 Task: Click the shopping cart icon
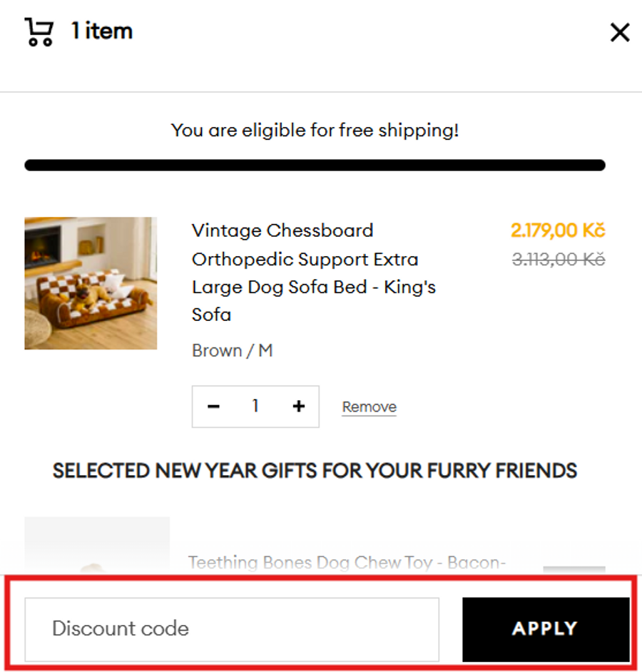(39, 32)
